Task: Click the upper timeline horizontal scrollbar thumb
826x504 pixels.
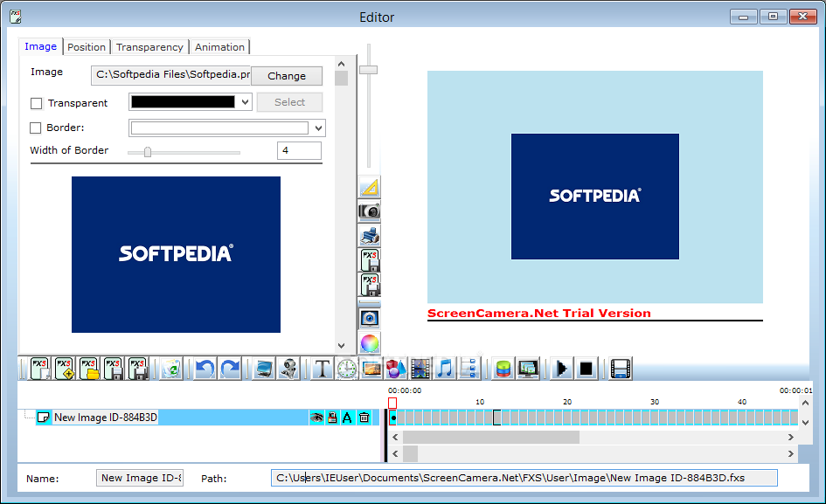Action: pos(491,437)
